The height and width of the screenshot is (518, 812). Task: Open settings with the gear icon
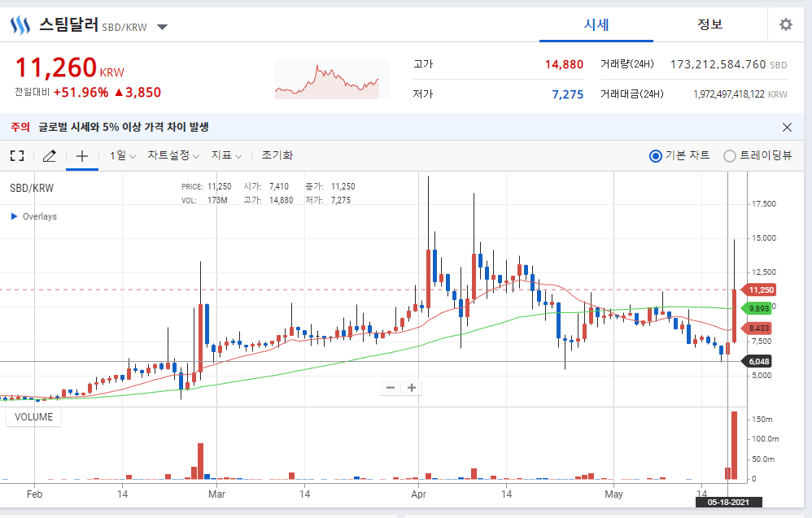pyautogui.click(x=786, y=24)
